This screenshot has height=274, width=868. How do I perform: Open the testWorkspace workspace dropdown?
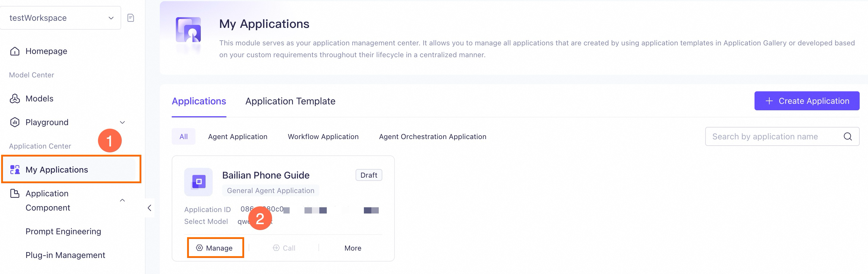point(60,18)
